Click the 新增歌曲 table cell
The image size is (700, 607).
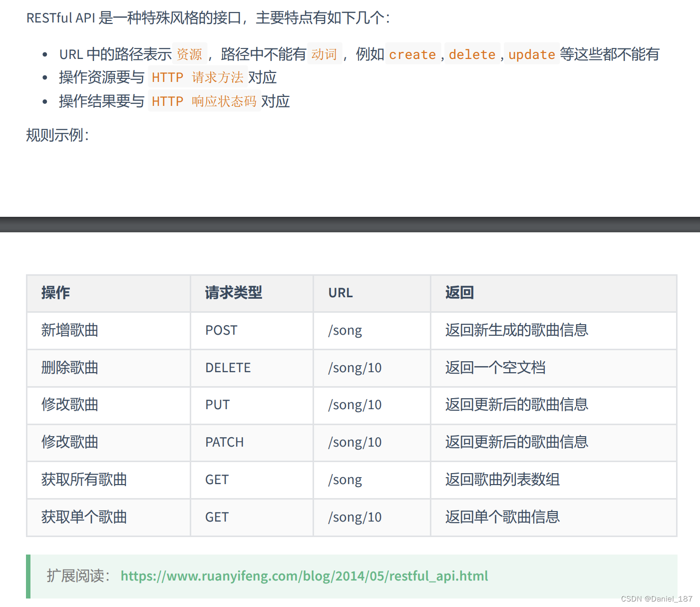108,330
